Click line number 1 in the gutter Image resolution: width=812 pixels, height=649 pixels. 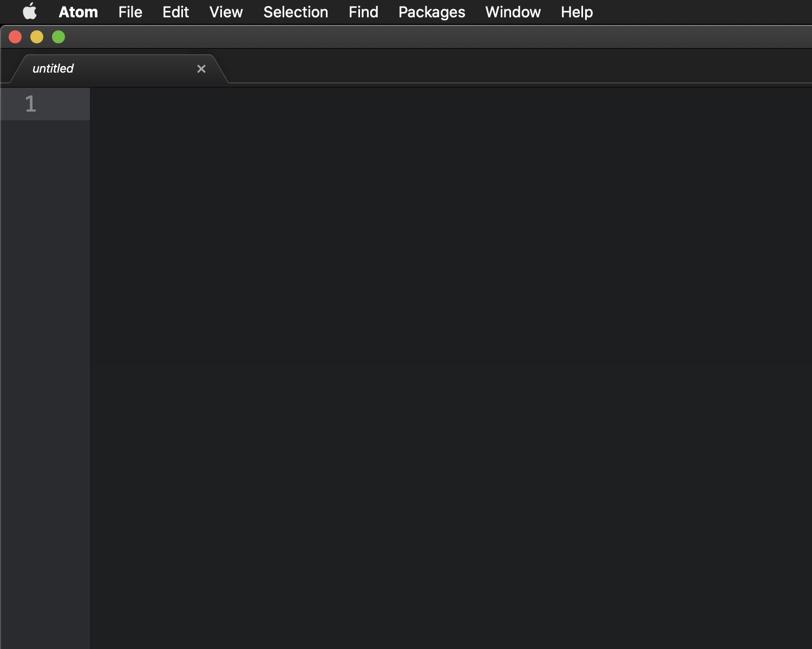31,104
